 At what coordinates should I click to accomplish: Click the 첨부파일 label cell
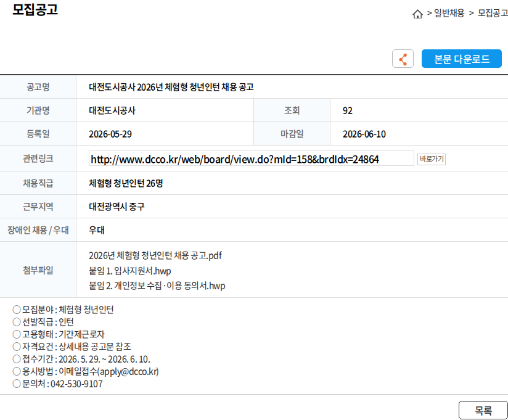pyautogui.click(x=38, y=270)
